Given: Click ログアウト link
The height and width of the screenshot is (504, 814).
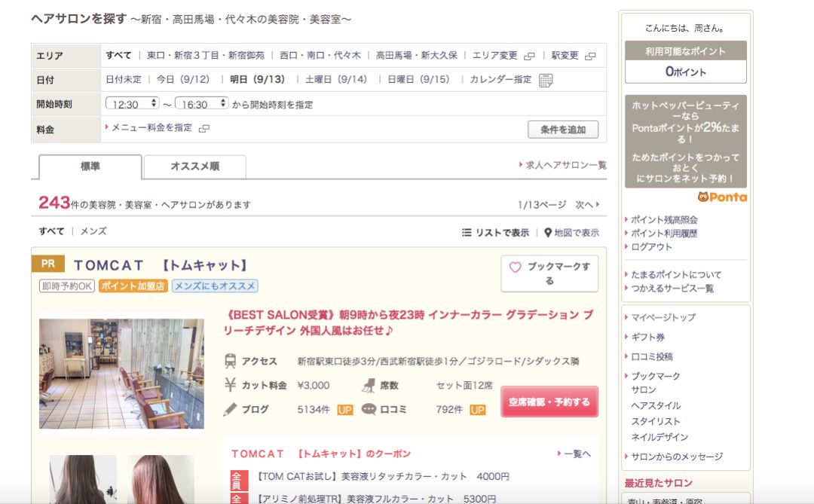Looking at the screenshot, I should pos(651,247).
